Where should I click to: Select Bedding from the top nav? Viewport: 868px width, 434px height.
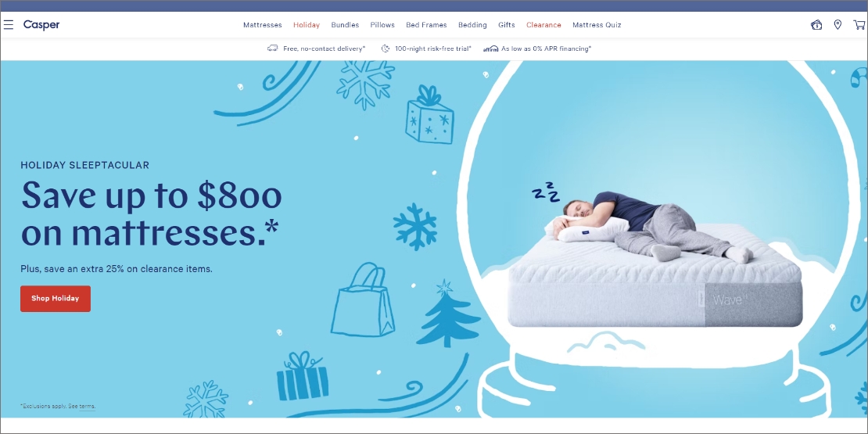pos(473,25)
